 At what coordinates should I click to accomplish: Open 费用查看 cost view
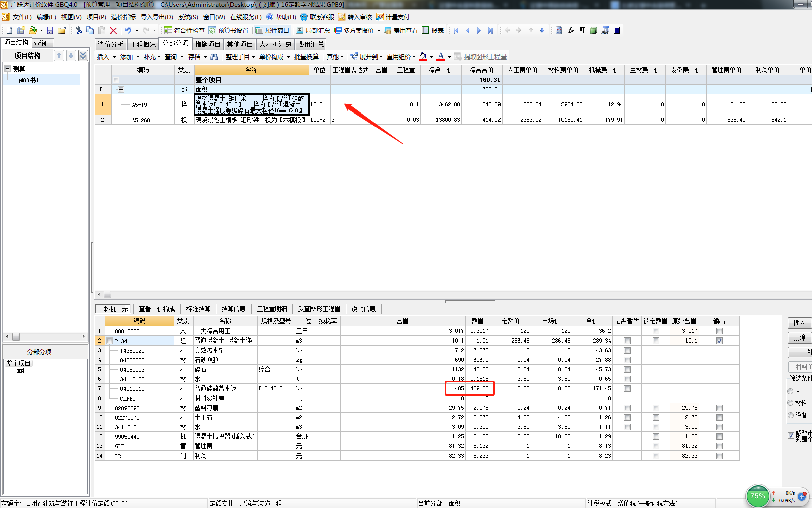point(401,31)
